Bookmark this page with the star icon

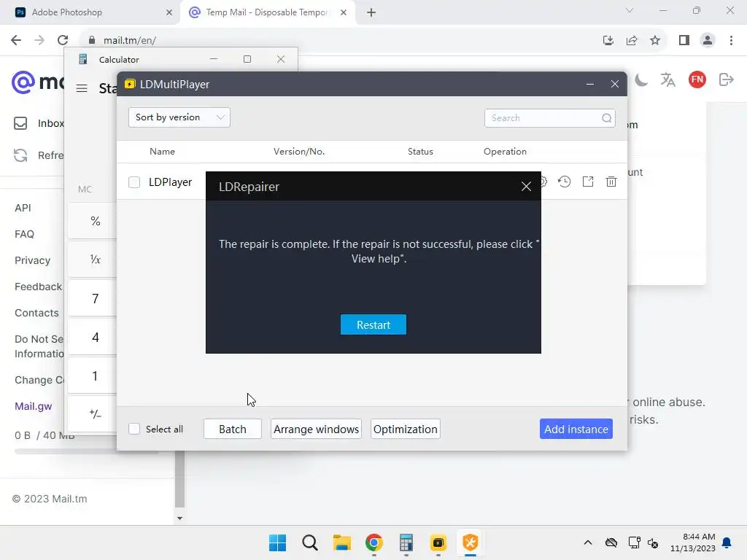(x=655, y=40)
